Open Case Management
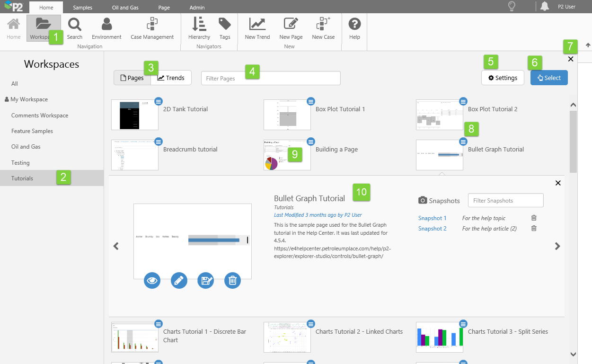This screenshot has width=592, height=364. 152,29
